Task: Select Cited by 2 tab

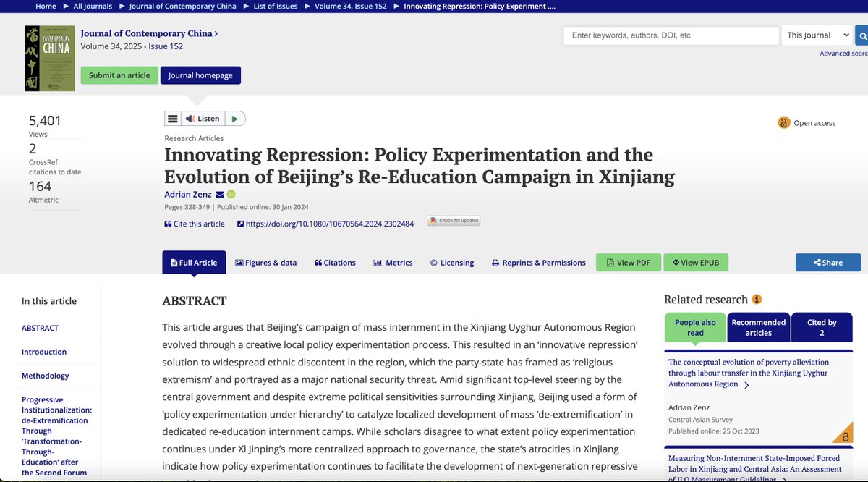Action: (x=822, y=327)
